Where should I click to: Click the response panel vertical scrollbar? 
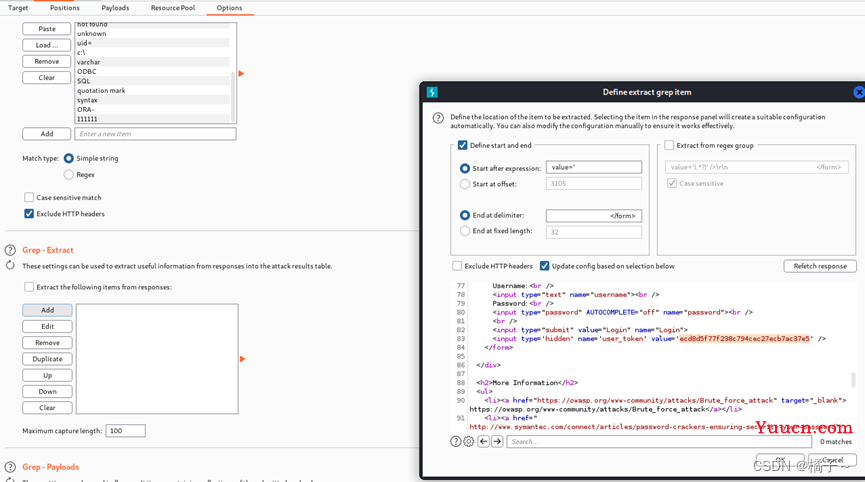(853, 379)
